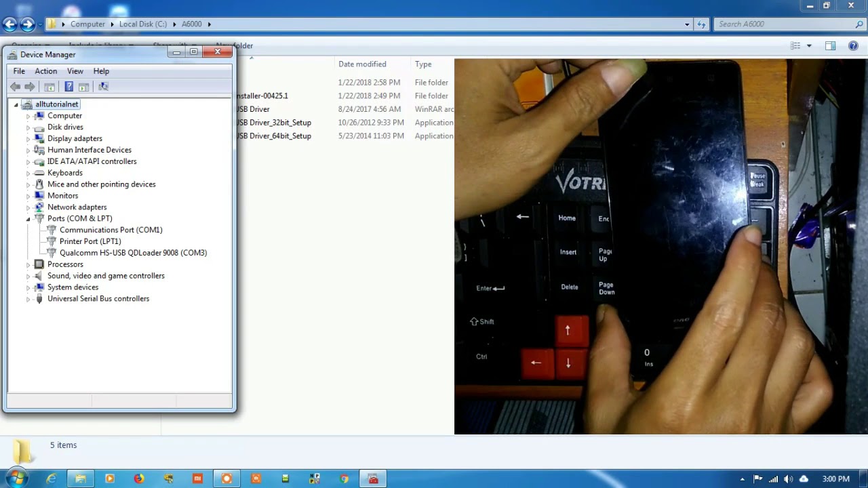The width and height of the screenshot is (868, 488).
Task: Expand the Universal Serial Bus controllers node
Action: (x=28, y=299)
